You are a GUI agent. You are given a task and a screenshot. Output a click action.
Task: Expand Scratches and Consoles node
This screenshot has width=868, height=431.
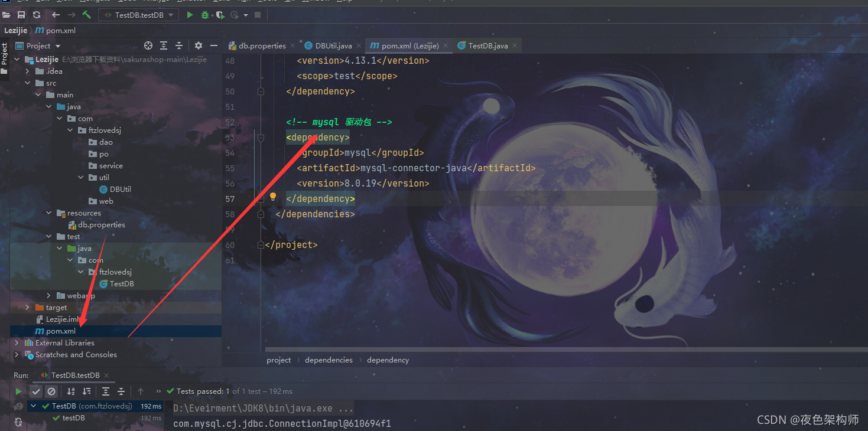pyautogui.click(x=17, y=355)
